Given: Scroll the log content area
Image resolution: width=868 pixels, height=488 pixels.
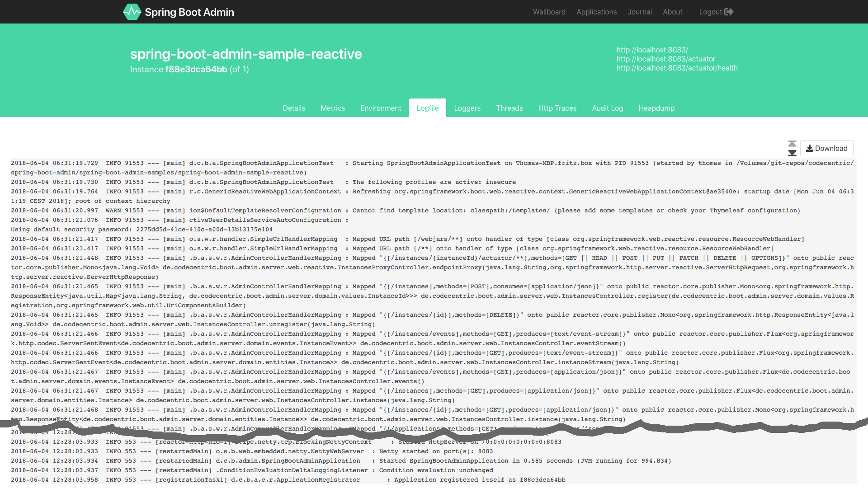Looking at the screenshot, I should pyautogui.click(x=792, y=148).
